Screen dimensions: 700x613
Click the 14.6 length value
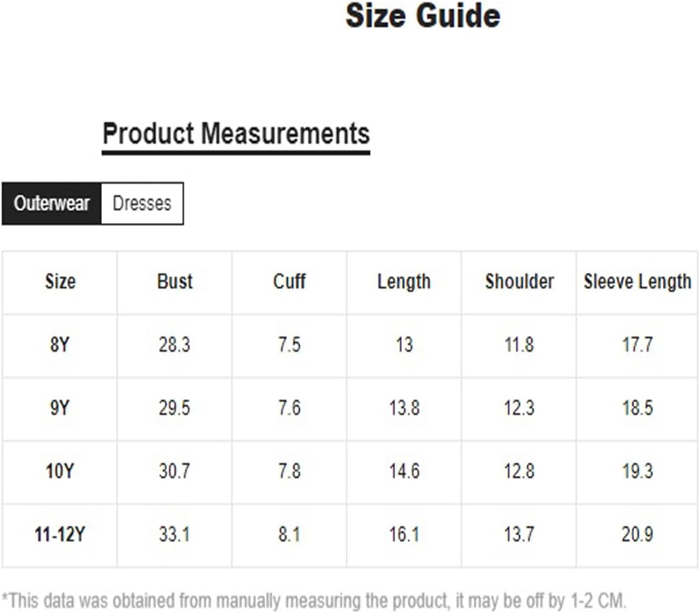pyautogui.click(x=404, y=471)
